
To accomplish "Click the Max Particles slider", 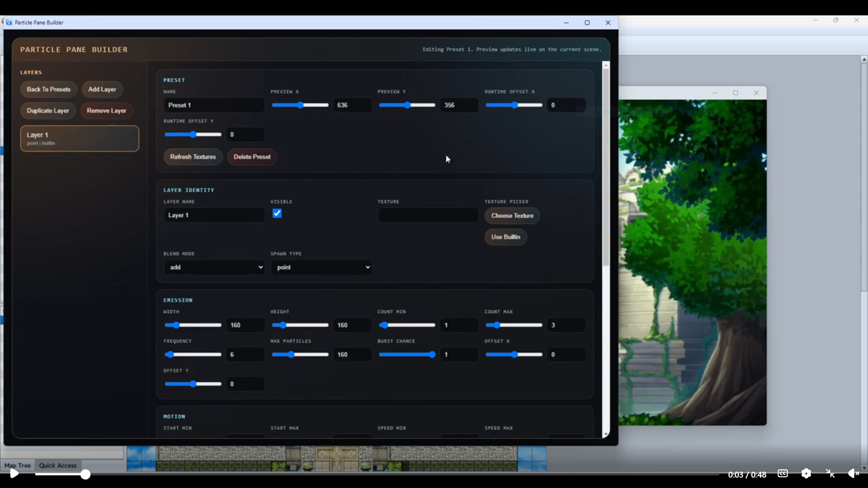I will [x=300, y=355].
